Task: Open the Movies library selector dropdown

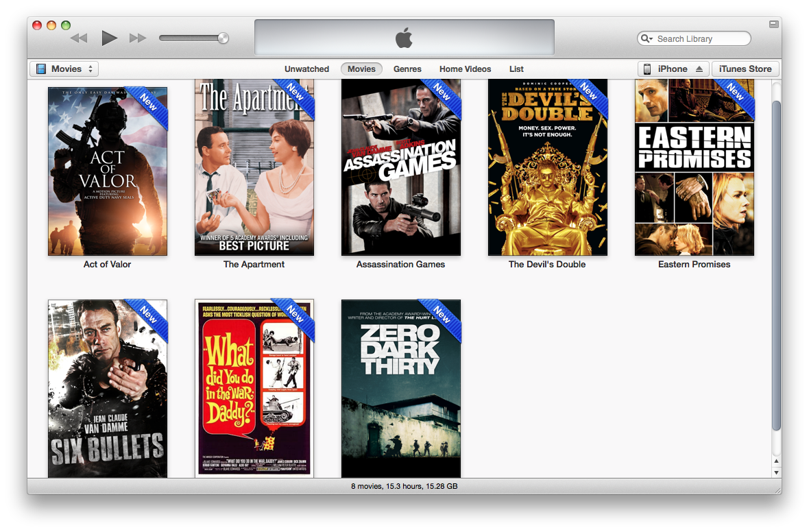Action: coord(64,69)
